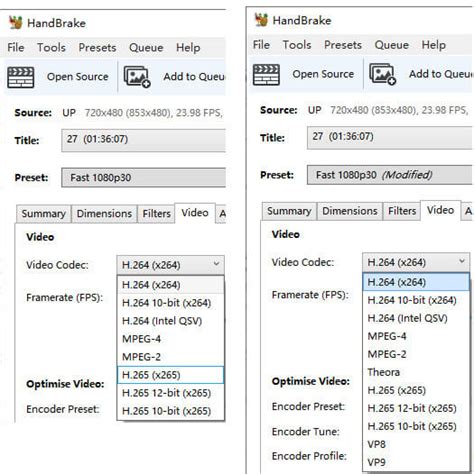Viewport: 474px width, 474px height.
Task: Choose H.265 12-bit (x265) in right codec list
Action: [416, 408]
